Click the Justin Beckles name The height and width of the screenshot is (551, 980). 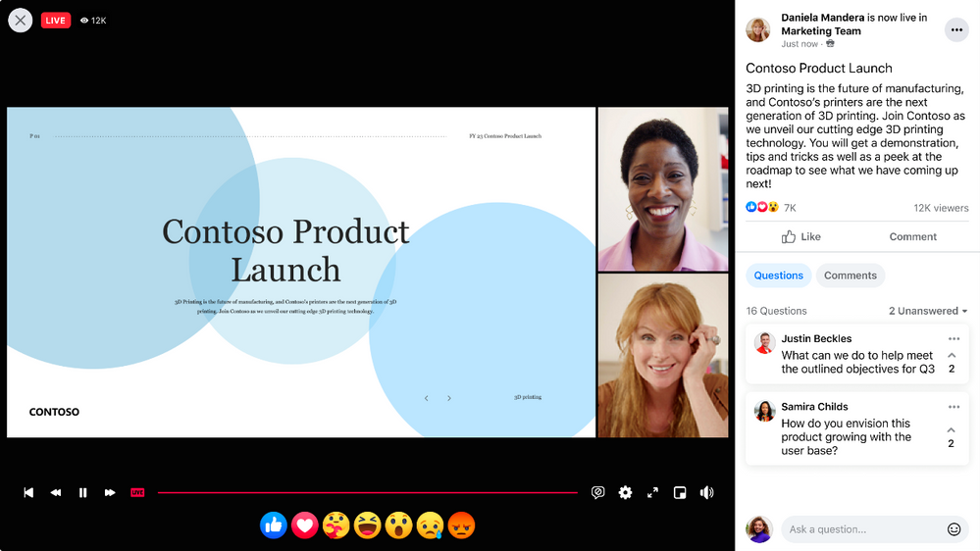click(816, 338)
